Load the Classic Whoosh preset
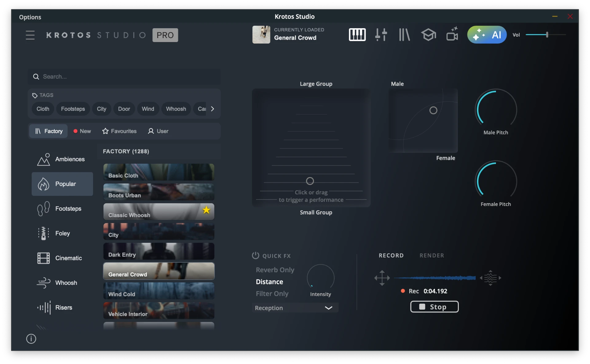This screenshot has width=590, height=364. [x=159, y=211]
